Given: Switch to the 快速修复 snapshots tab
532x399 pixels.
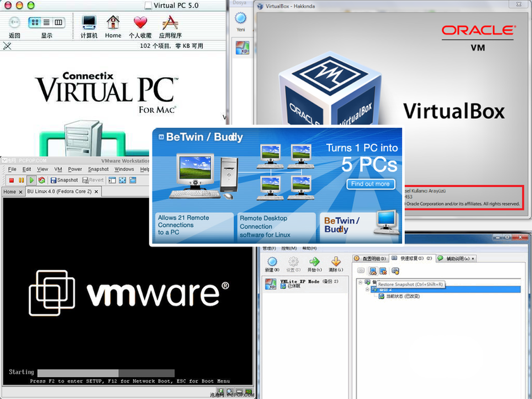Looking at the screenshot, I should 412,259.
